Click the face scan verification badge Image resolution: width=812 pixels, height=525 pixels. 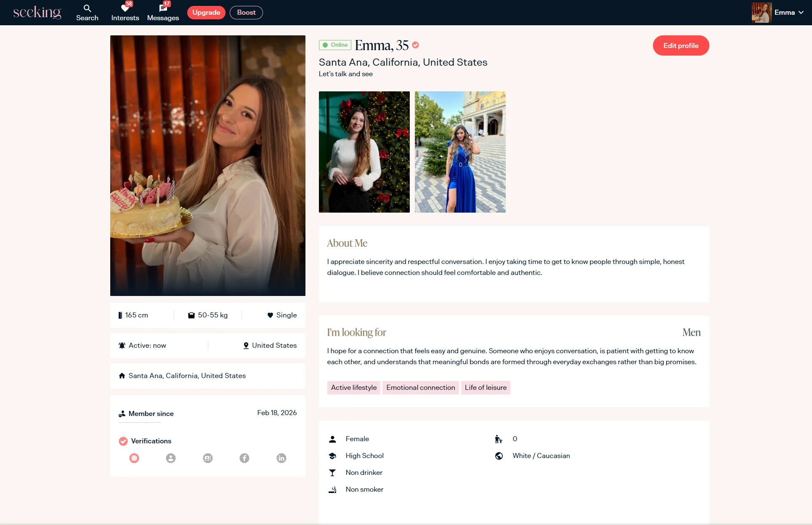point(134,458)
